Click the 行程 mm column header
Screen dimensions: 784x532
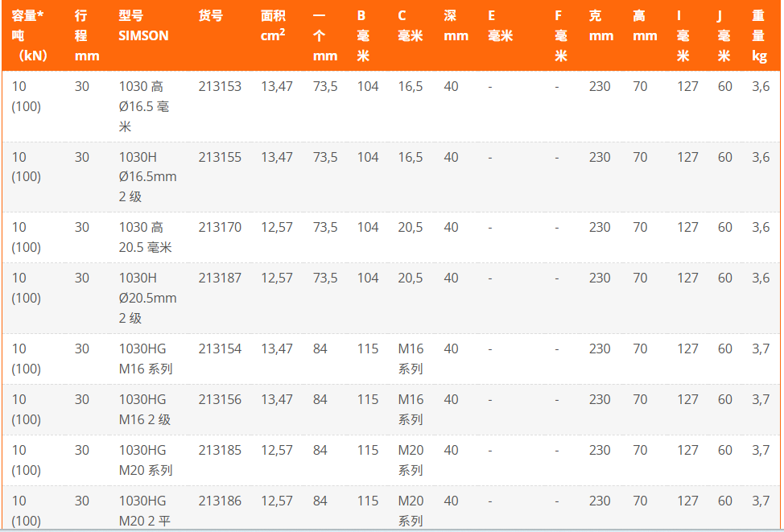(87, 36)
